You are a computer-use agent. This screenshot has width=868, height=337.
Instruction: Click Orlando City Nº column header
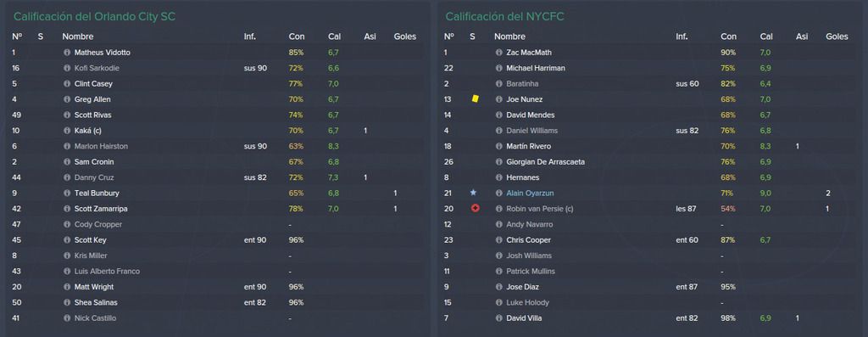[x=17, y=37]
